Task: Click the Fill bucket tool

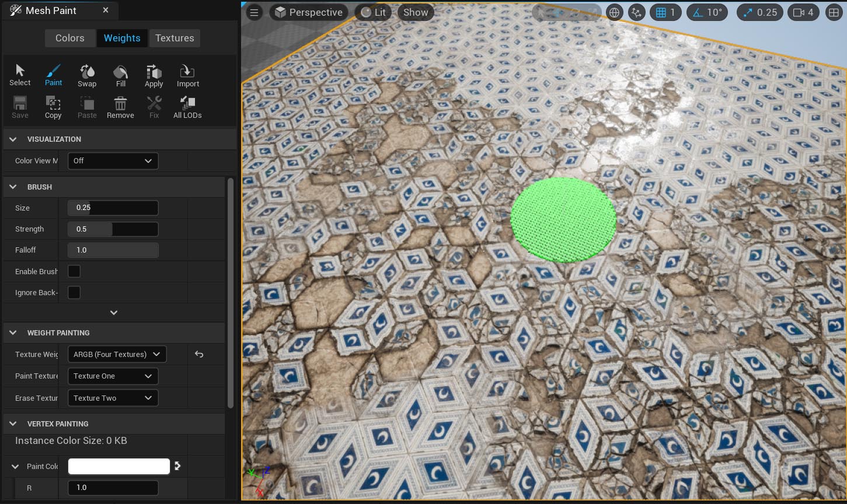Action: point(121,76)
